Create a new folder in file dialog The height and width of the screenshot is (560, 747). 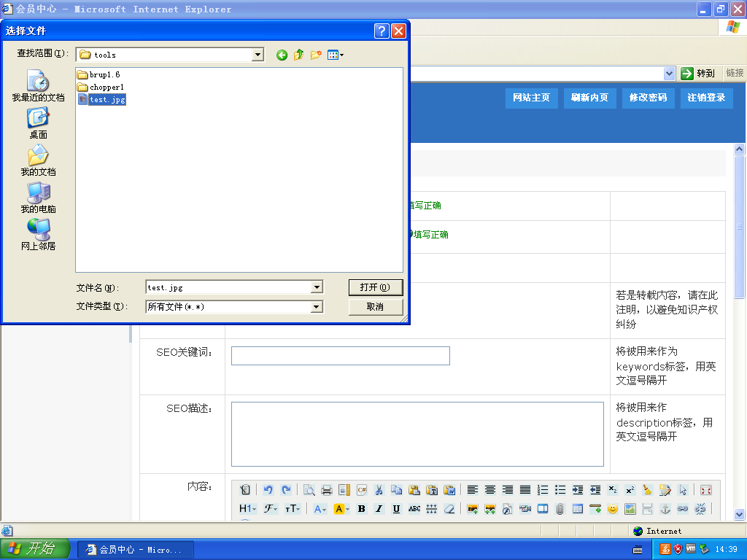316,55
